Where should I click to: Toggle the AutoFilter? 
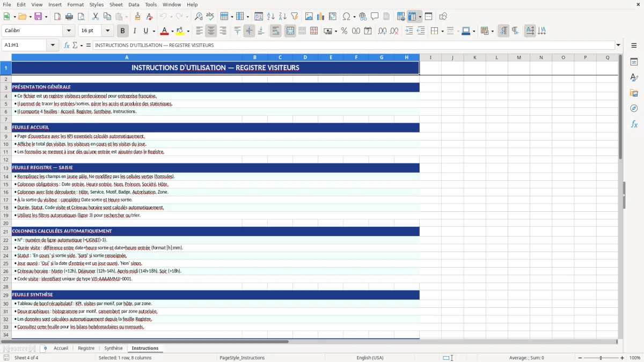(294, 17)
